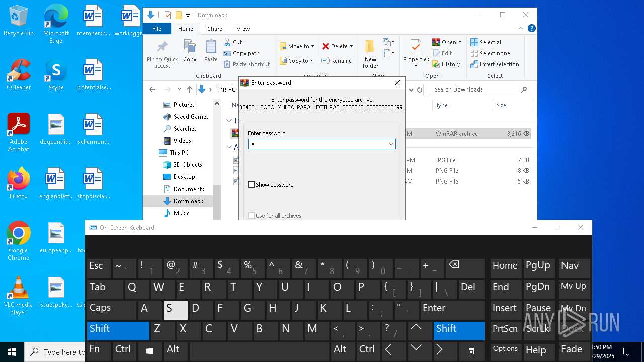Open the Windows Start button

pos(12,352)
